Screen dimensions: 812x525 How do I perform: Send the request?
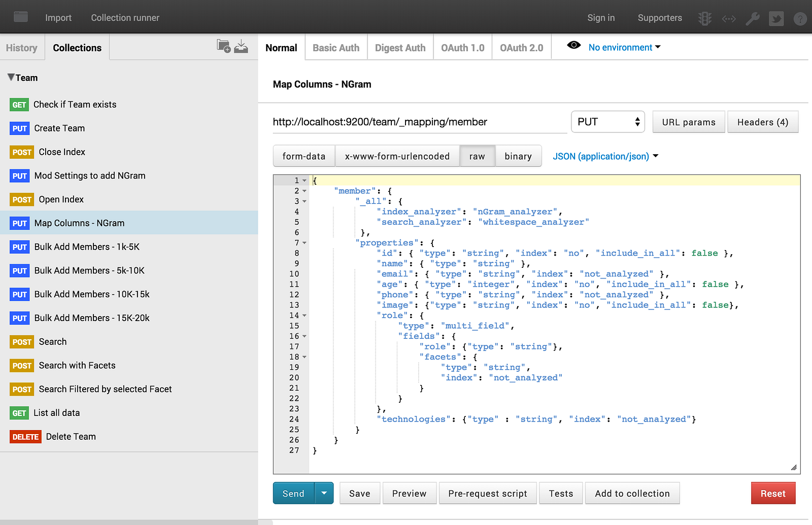[294, 493]
